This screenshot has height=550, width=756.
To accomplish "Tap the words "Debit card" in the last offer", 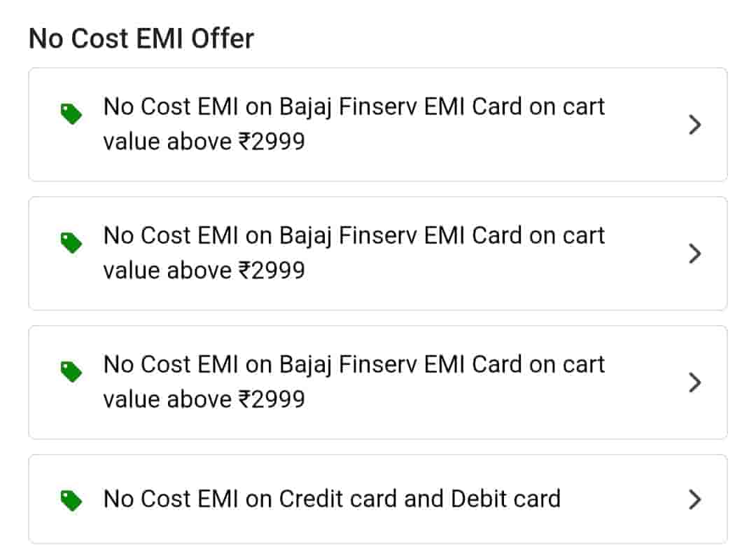I will click(505, 499).
